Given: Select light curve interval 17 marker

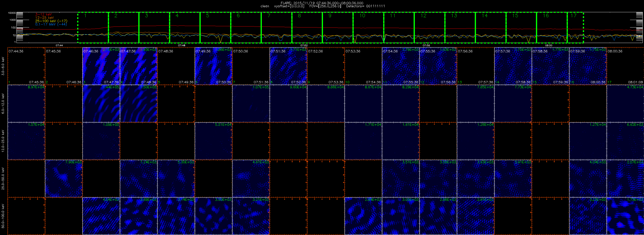Looking at the screenshot, I should pyautogui.click(x=573, y=16).
